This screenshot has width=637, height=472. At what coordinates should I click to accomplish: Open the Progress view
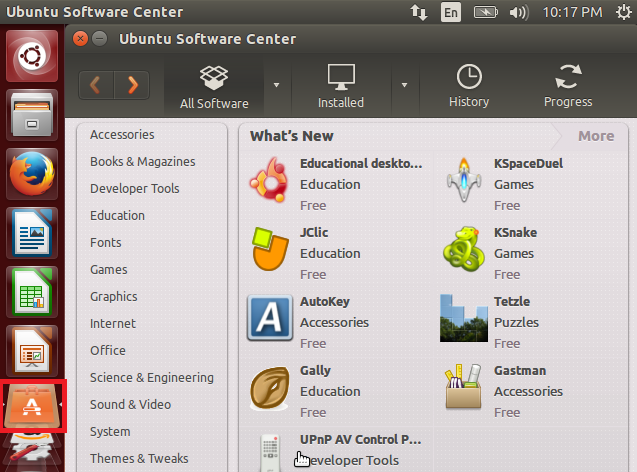[568, 86]
